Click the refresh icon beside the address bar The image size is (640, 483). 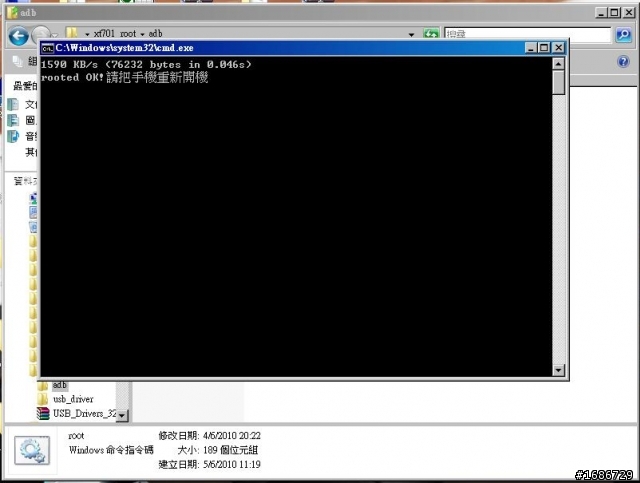pyautogui.click(x=431, y=34)
